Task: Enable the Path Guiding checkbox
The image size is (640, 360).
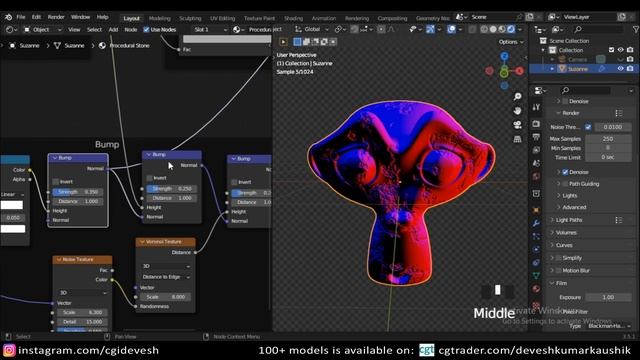Action: (x=565, y=184)
